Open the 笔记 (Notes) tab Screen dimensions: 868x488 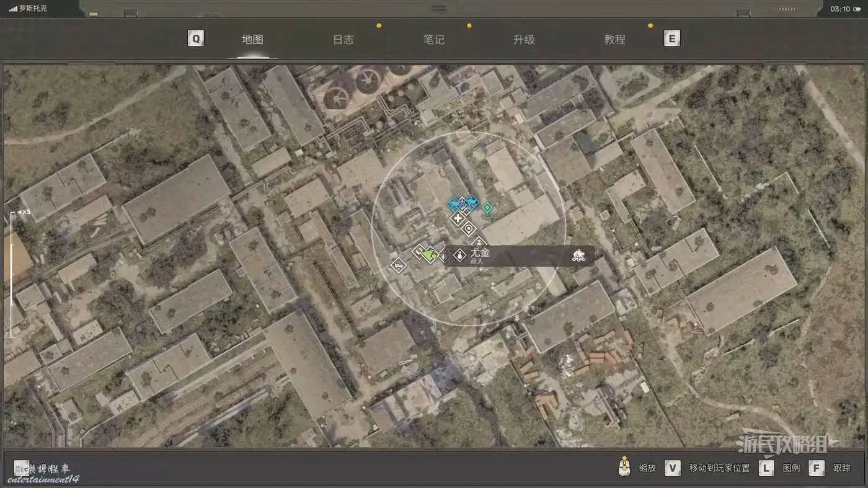(433, 40)
